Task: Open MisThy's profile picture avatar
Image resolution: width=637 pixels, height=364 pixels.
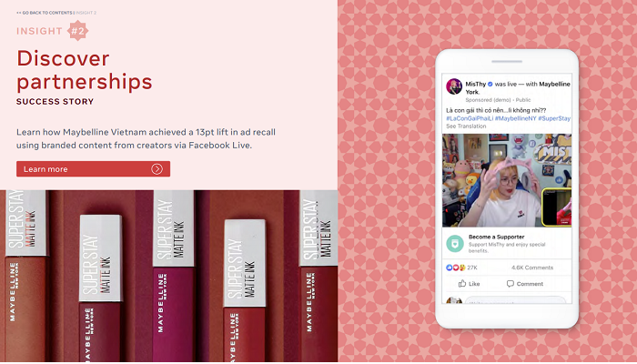Action: [454, 86]
